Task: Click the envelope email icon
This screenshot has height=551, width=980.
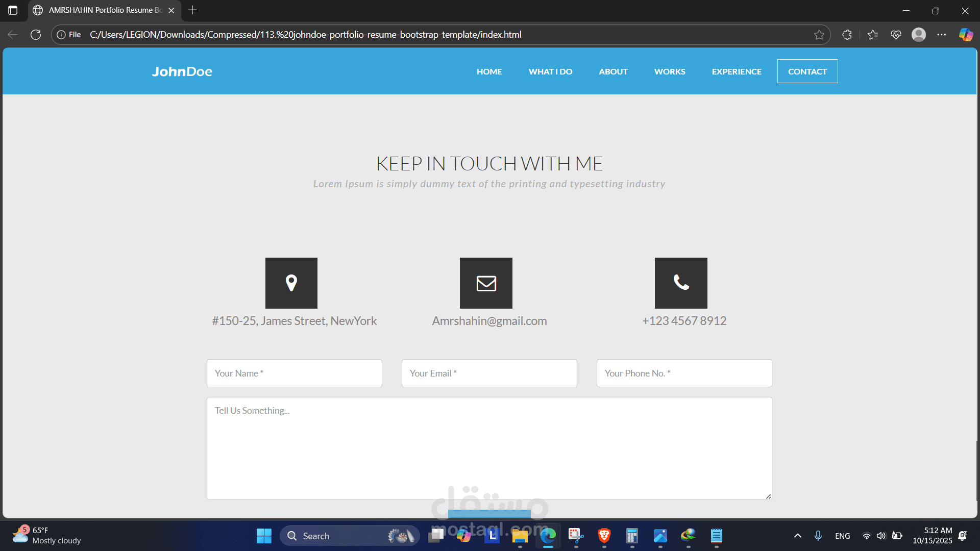Action: click(486, 283)
